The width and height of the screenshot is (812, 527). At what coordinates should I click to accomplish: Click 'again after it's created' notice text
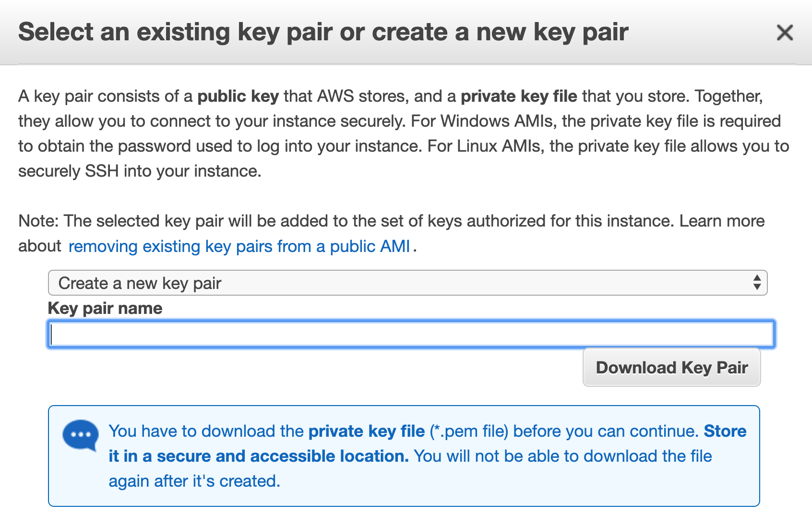coord(194,481)
